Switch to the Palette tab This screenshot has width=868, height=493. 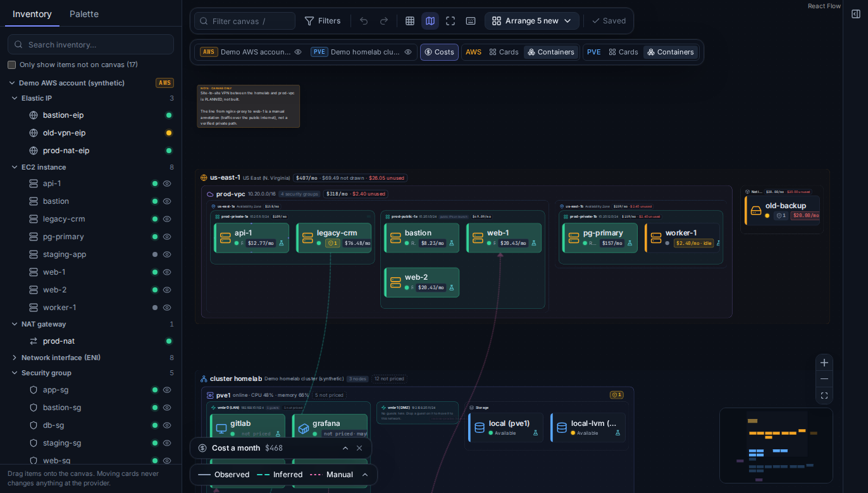point(84,14)
